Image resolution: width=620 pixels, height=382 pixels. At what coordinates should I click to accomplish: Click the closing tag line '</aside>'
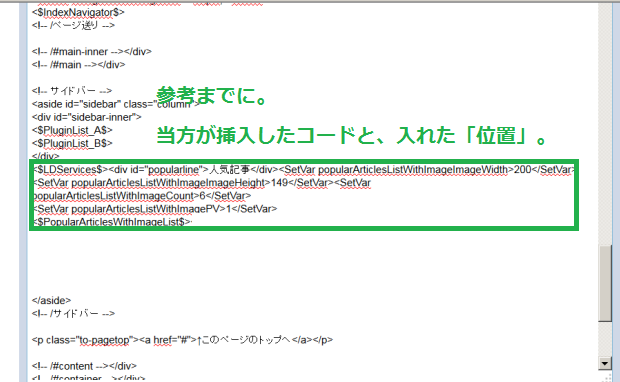[51, 300]
